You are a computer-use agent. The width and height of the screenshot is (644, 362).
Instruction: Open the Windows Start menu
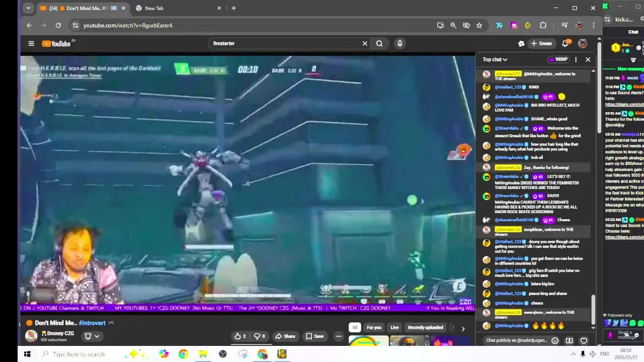point(27,354)
